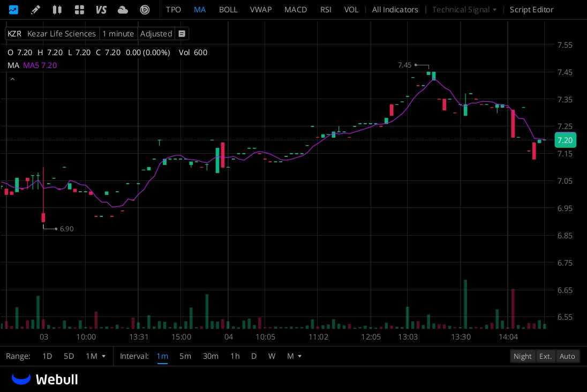Screen dimensions: 587x392
Task: Click the Webull logo
Action: (44, 379)
